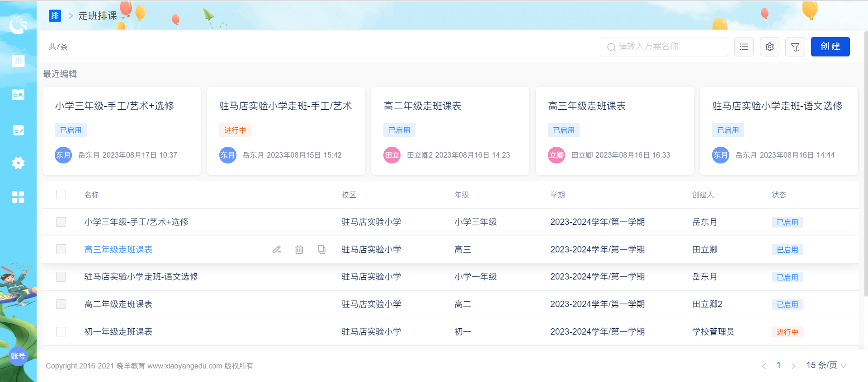
Task: Go to the previous page arrow
Action: [x=764, y=366]
